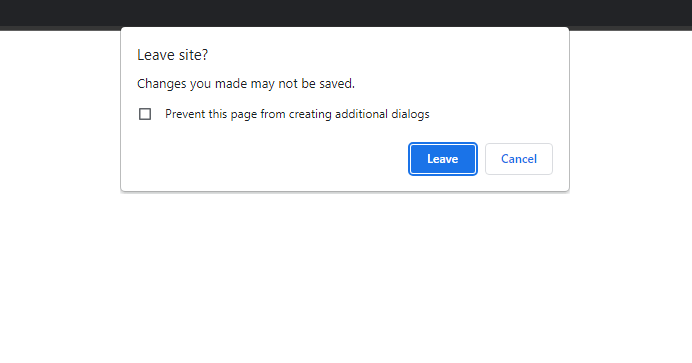Click the 'Prevent this page from creating additional dialogs' label
The image size is (692, 363).
tap(297, 114)
